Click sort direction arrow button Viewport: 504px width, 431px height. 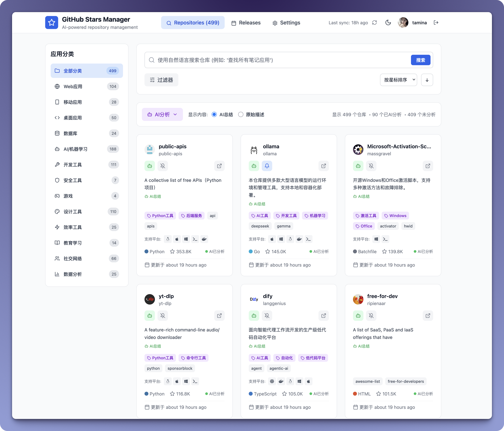427,80
